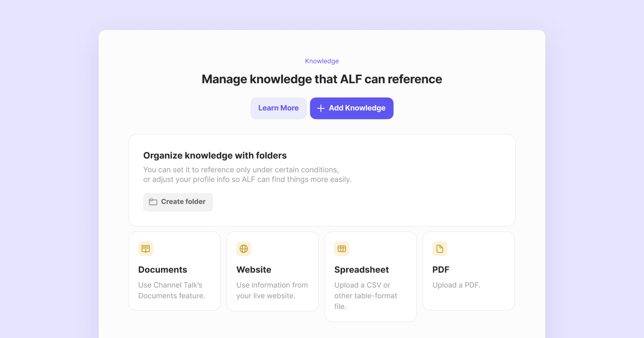644x338 pixels.
Task: Click the plus icon in Add Knowledge
Action: coord(321,108)
